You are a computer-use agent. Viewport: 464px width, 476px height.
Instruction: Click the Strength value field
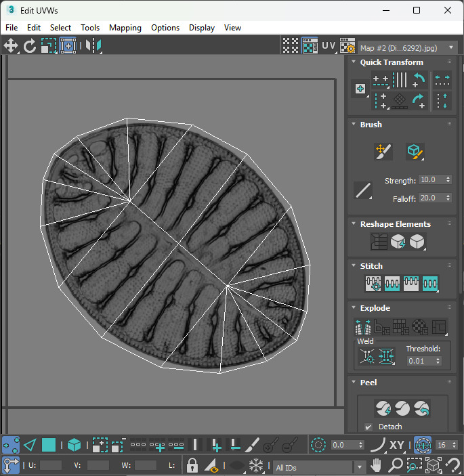(x=431, y=179)
